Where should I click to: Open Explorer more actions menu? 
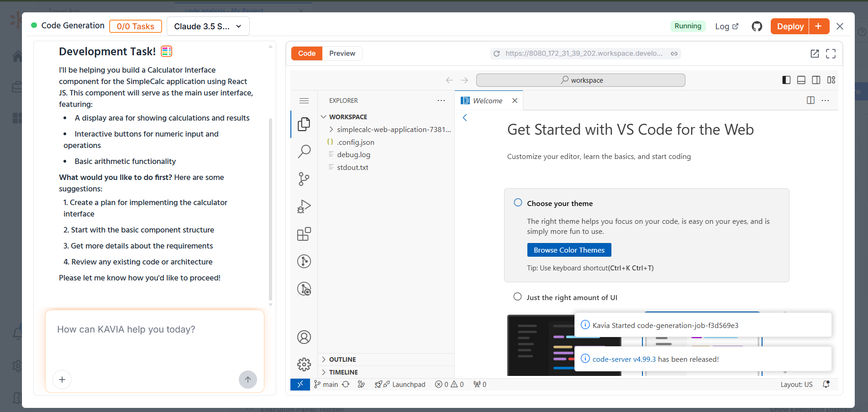coord(441,100)
